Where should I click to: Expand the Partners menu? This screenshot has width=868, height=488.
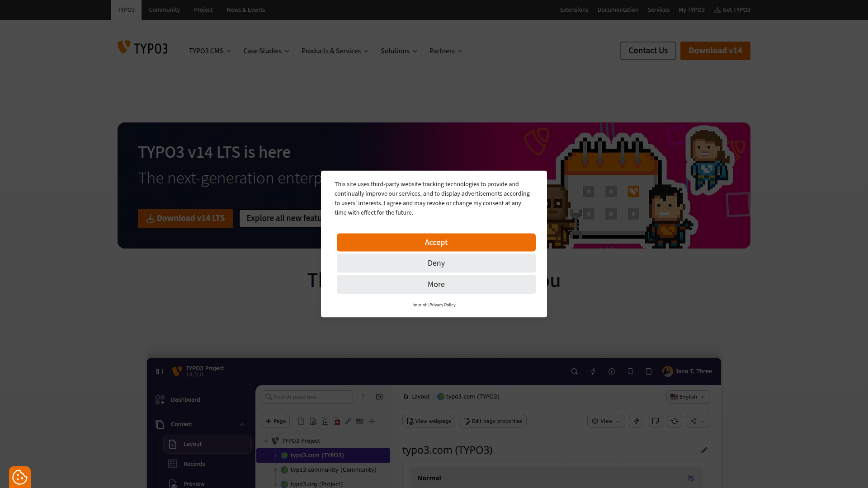[x=446, y=51]
